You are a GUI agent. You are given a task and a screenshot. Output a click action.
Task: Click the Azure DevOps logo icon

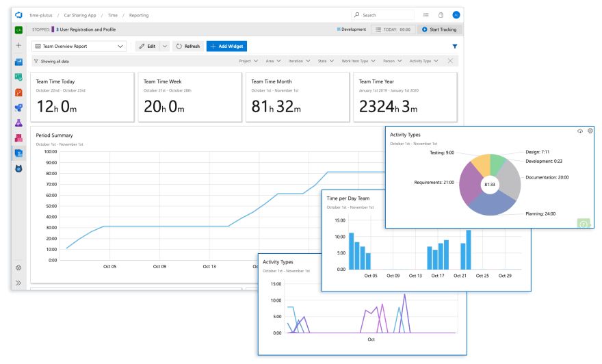18,15
